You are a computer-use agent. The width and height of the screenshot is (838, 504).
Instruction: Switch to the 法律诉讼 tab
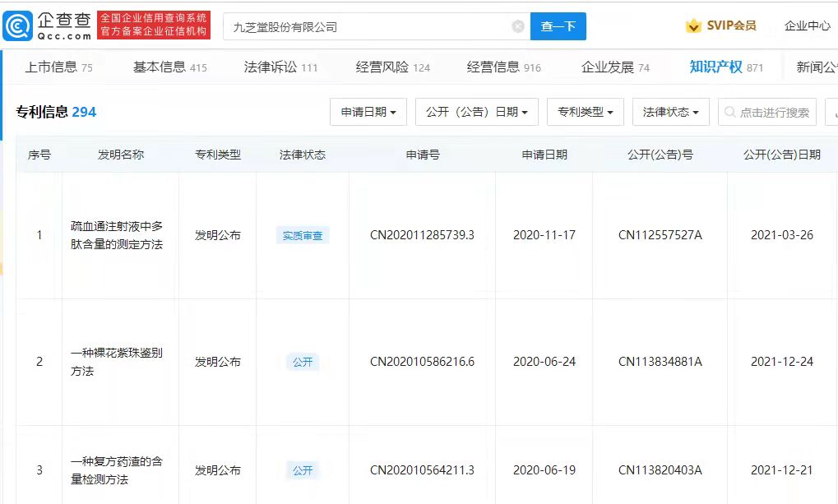pos(280,67)
